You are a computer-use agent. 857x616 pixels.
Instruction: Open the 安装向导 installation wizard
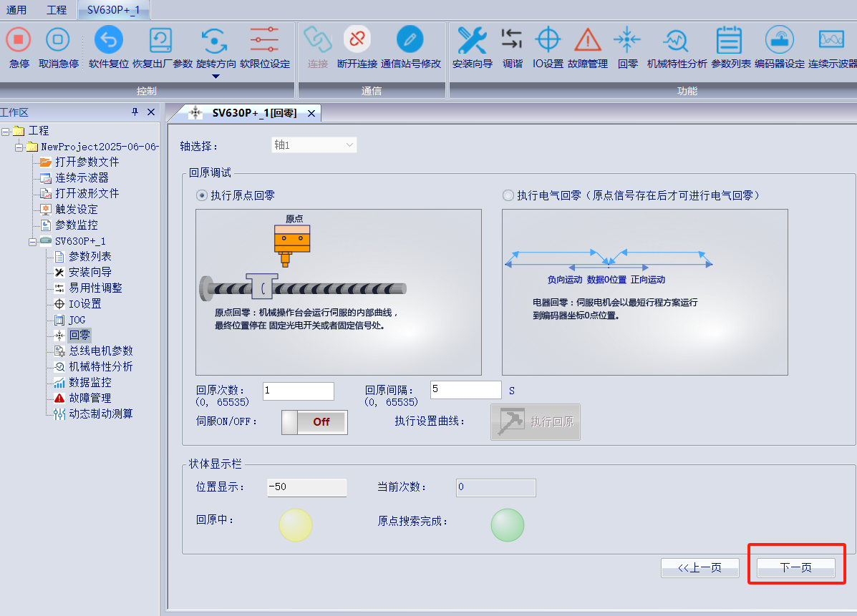pos(473,40)
